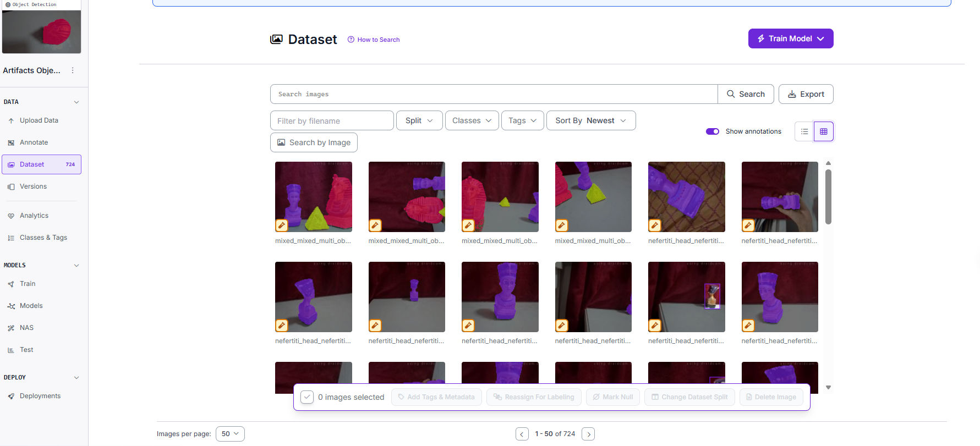Open the Analytics section

[34, 216]
